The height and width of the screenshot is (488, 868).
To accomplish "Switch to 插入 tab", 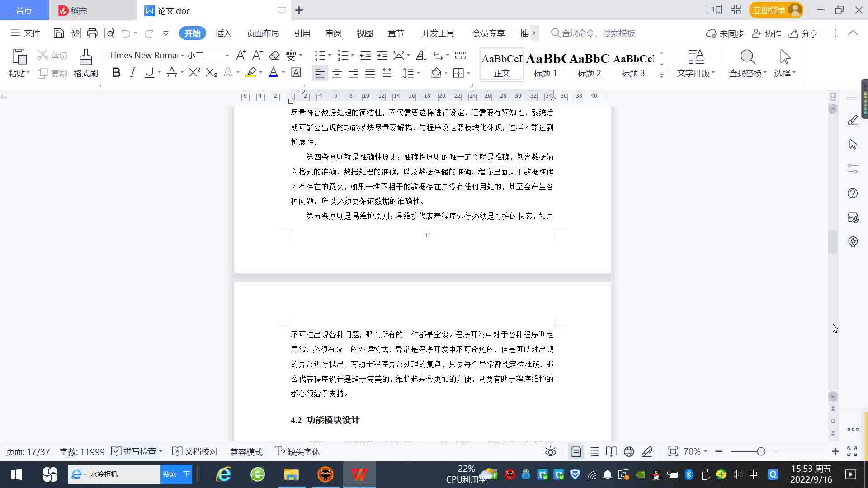I will [x=223, y=33].
